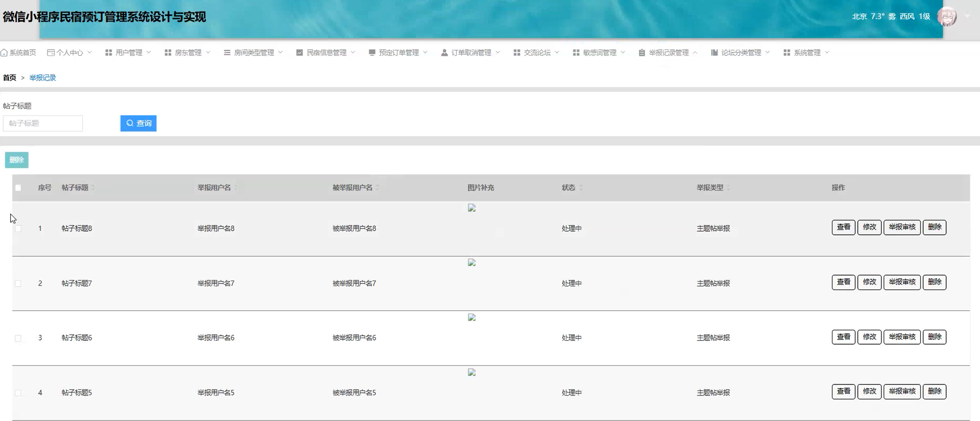The height and width of the screenshot is (421, 980).
Task: Toggle the select-all checkbox in table header
Action: tap(18, 188)
